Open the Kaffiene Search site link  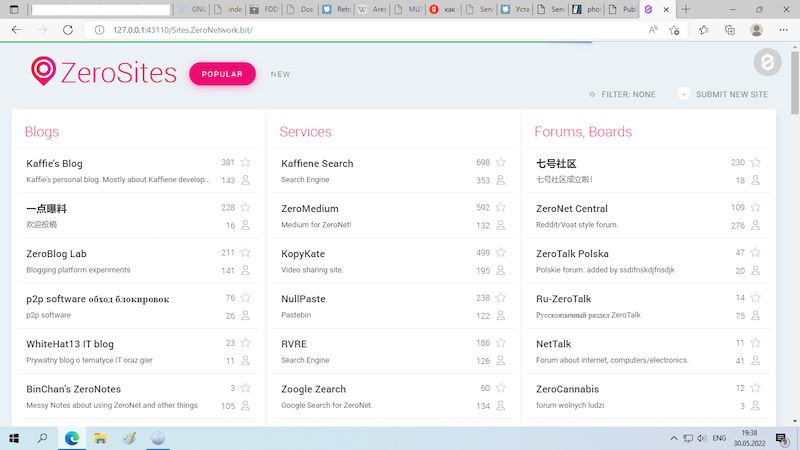[317, 163]
